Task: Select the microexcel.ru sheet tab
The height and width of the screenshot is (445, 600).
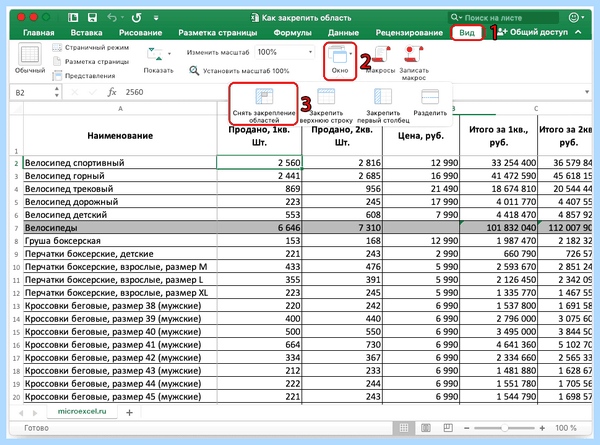Action: click(82, 412)
